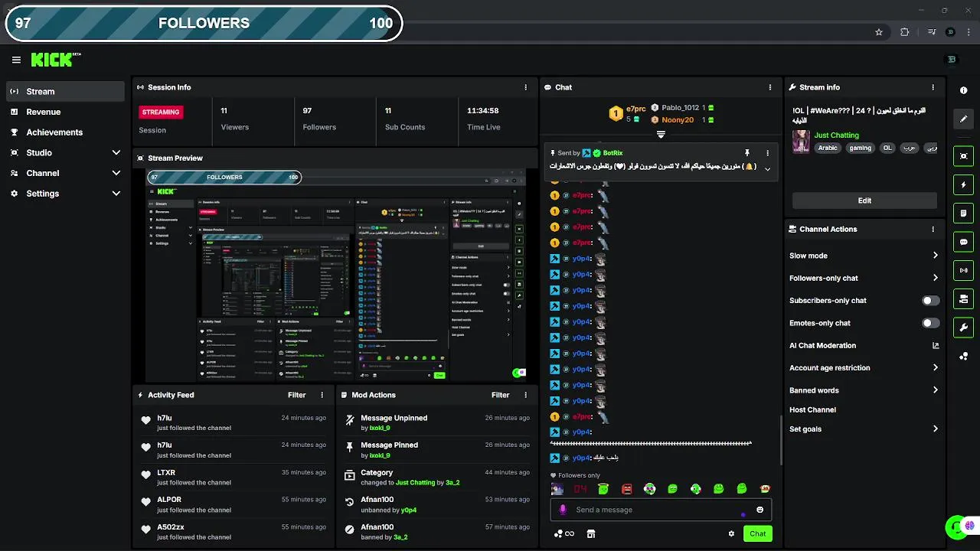
Task: Click in the Send a message field
Action: pyautogui.click(x=661, y=510)
